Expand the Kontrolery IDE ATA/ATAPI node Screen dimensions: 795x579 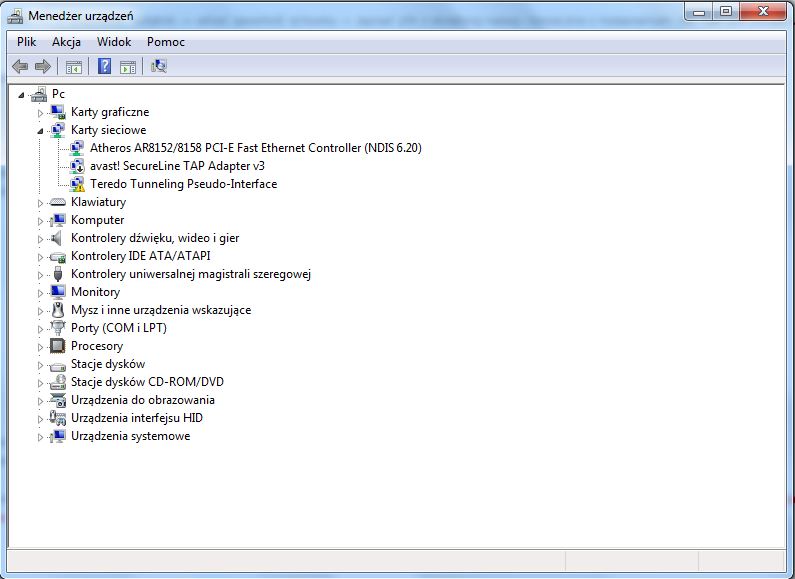point(40,257)
